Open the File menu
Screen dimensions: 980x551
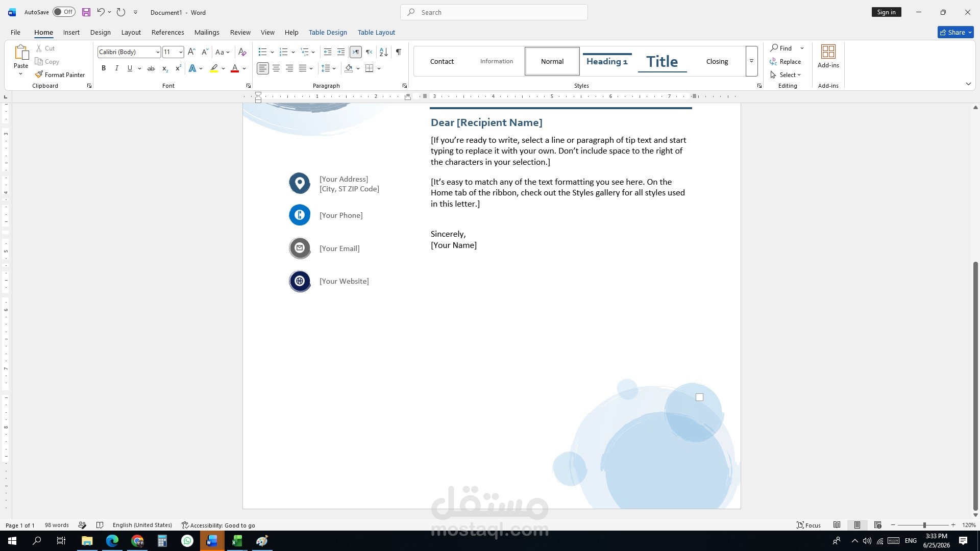[x=16, y=32]
